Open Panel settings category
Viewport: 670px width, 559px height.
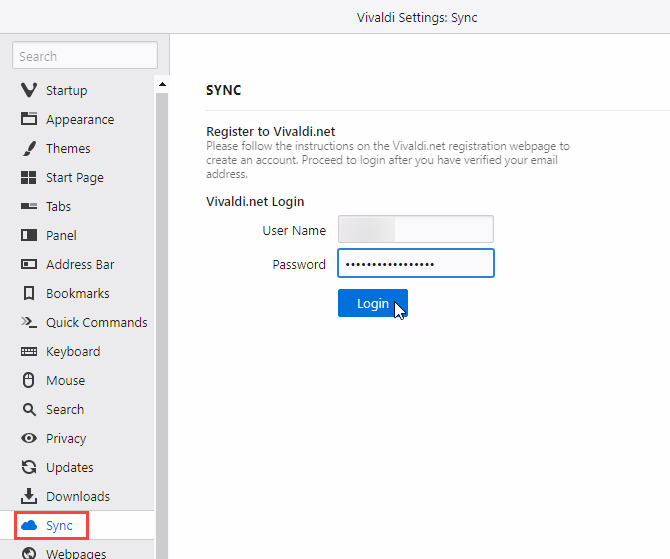pyautogui.click(x=77, y=235)
